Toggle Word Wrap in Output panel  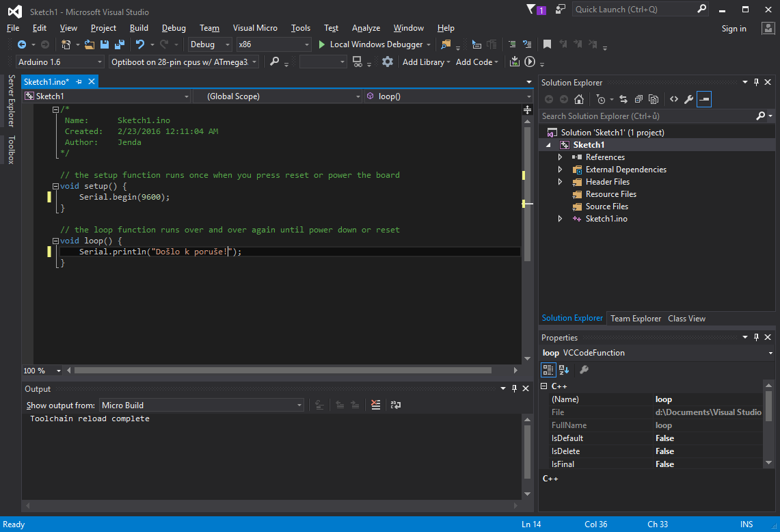pyautogui.click(x=396, y=405)
